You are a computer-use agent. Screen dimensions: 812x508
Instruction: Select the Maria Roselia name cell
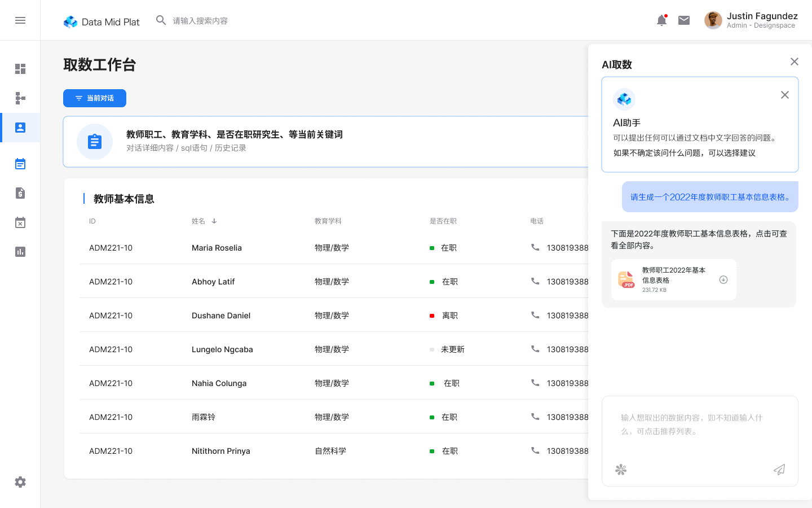tap(217, 248)
